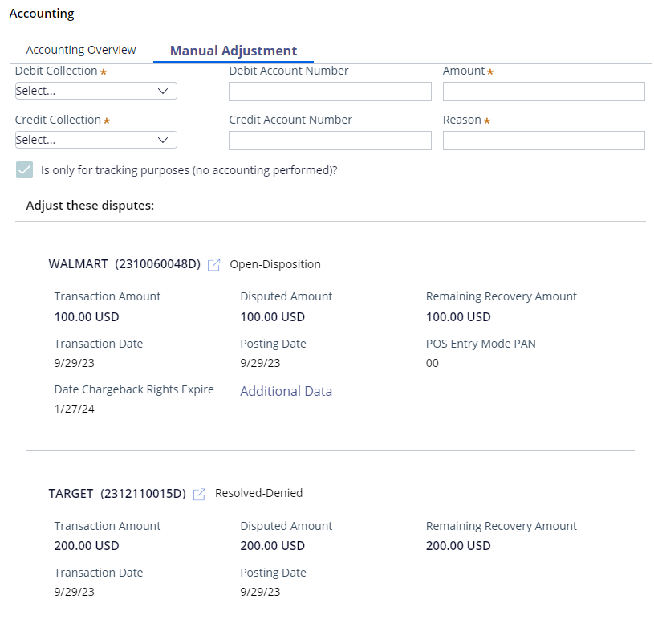Open WALMART dispute in new window icon

[x=213, y=265]
